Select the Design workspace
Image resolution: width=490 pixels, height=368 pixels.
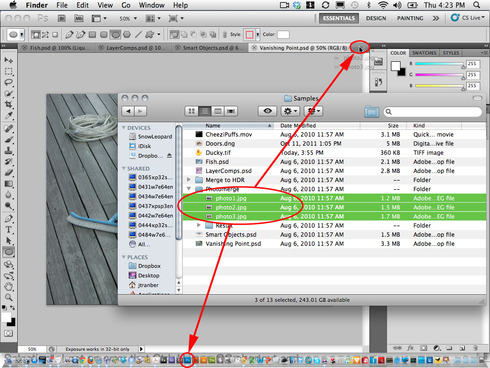[376, 18]
